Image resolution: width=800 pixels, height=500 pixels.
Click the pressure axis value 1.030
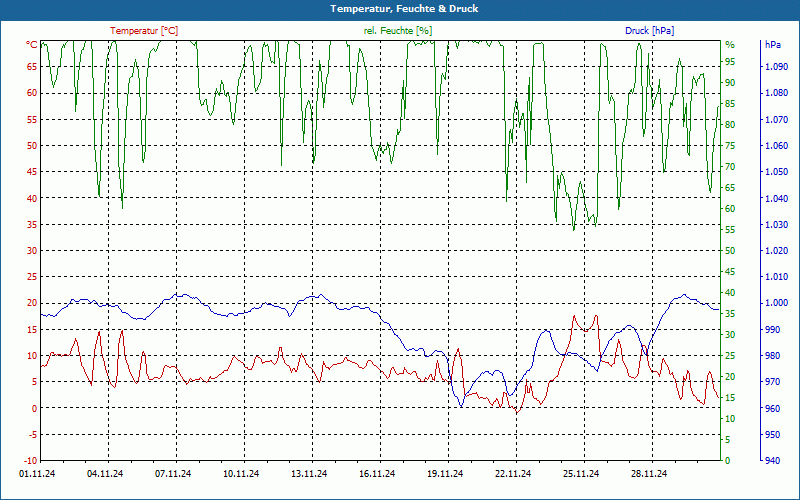pos(776,224)
